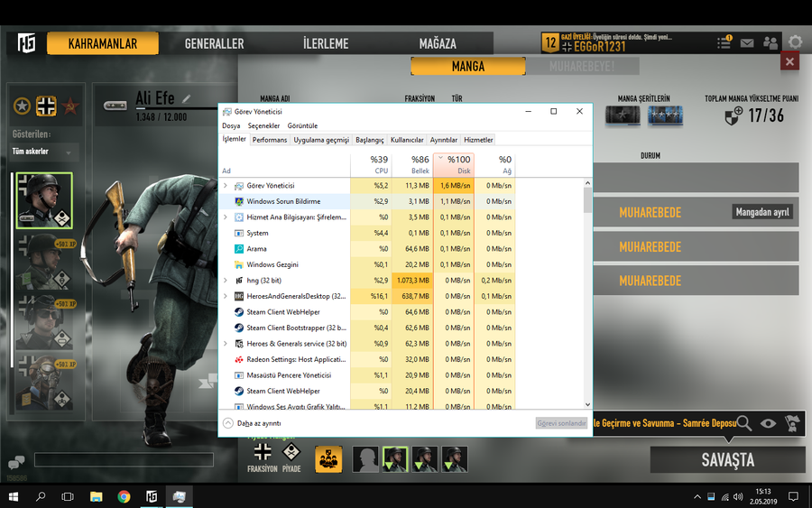Switch to the Hizmetler tab
This screenshot has height=508, width=812.
point(478,140)
